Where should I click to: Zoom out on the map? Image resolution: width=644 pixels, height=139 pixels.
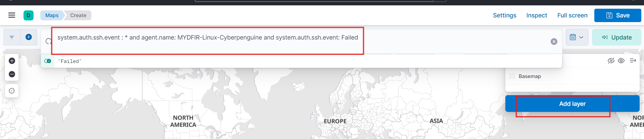[12, 74]
